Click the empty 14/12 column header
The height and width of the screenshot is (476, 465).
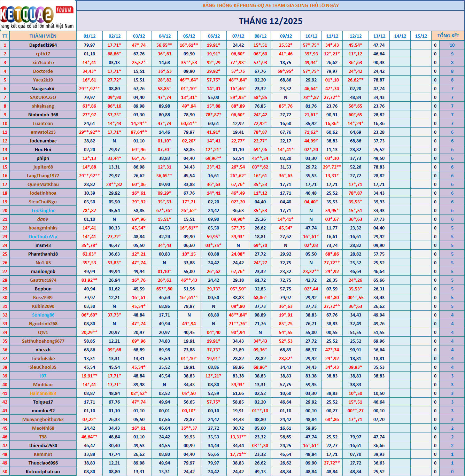[400, 36]
